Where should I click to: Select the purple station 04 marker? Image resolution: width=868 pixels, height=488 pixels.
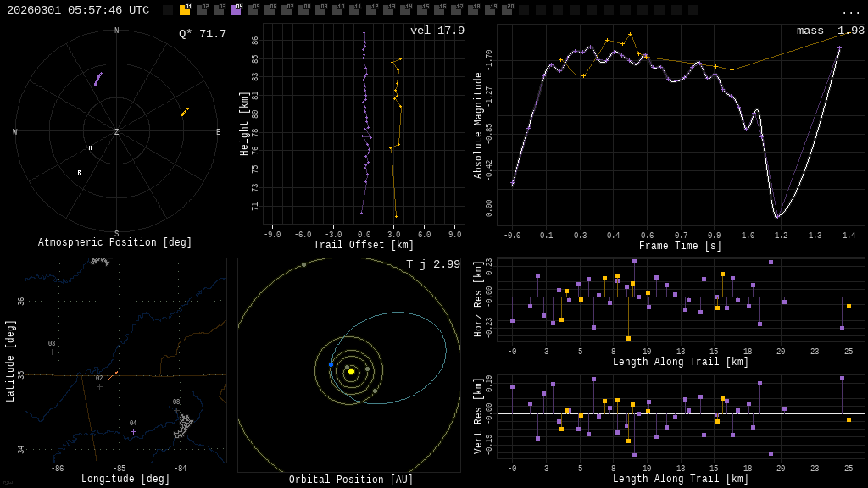tap(133, 431)
